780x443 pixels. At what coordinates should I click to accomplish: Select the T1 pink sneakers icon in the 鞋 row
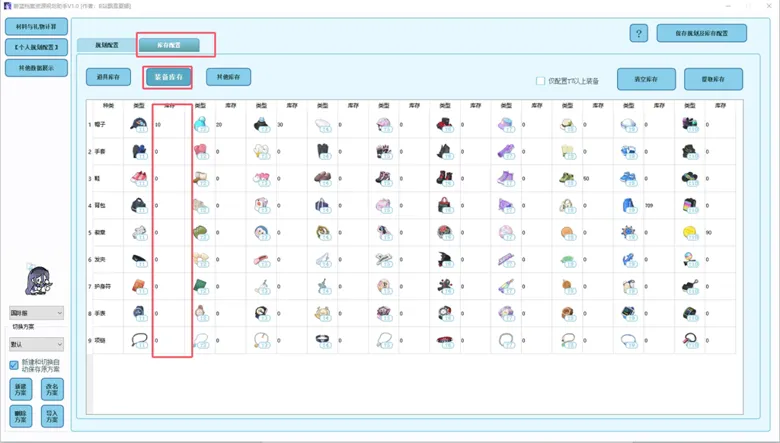139,178
